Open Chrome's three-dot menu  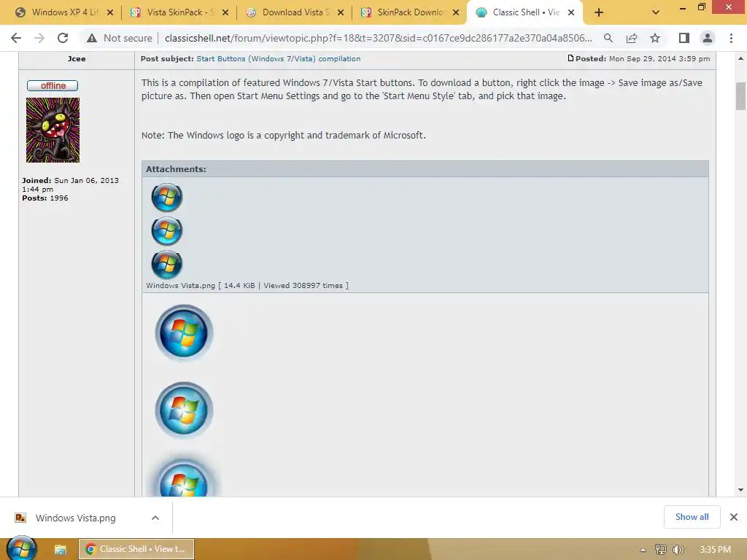click(731, 38)
